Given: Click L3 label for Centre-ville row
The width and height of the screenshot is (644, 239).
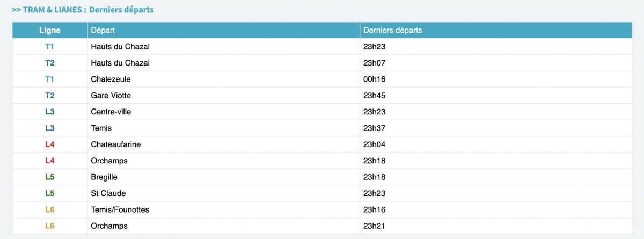Looking at the screenshot, I should 50,112.
